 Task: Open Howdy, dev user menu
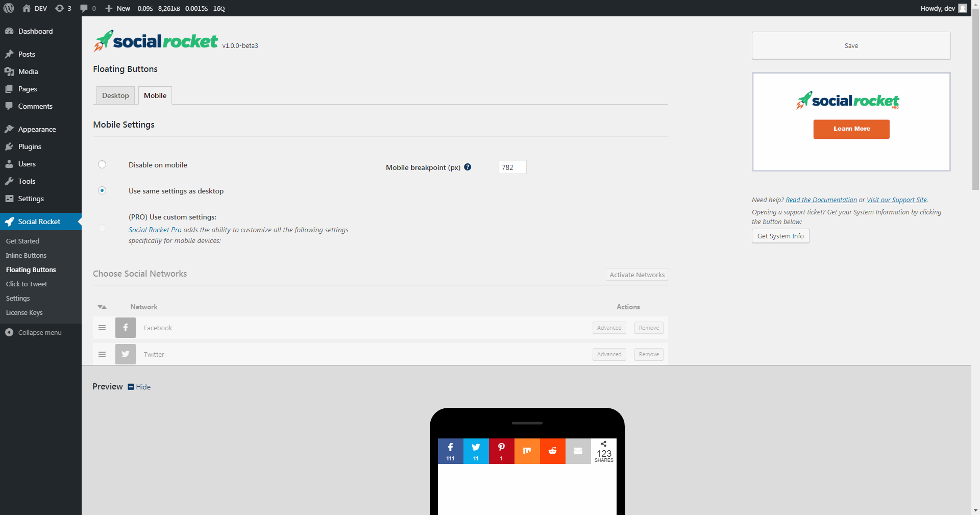click(x=943, y=8)
